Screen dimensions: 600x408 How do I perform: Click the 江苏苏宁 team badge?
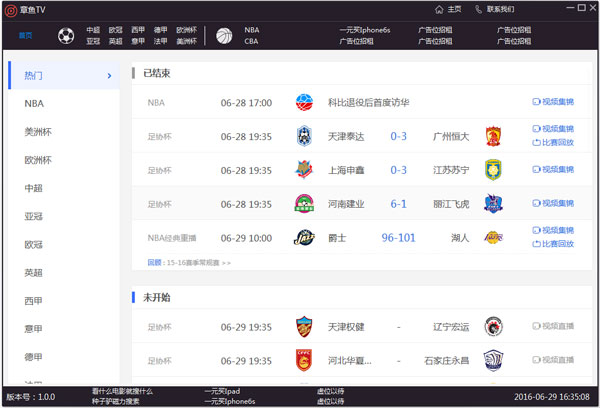[493, 170]
